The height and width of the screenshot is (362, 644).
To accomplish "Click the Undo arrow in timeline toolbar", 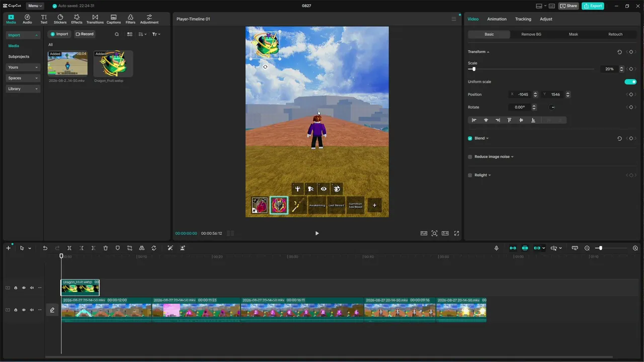I will pos(45,248).
